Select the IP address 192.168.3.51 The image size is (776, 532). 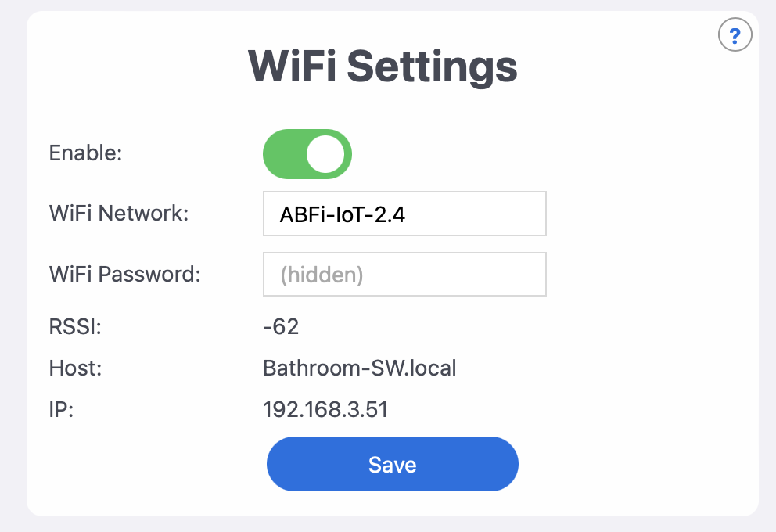click(x=325, y=409)
